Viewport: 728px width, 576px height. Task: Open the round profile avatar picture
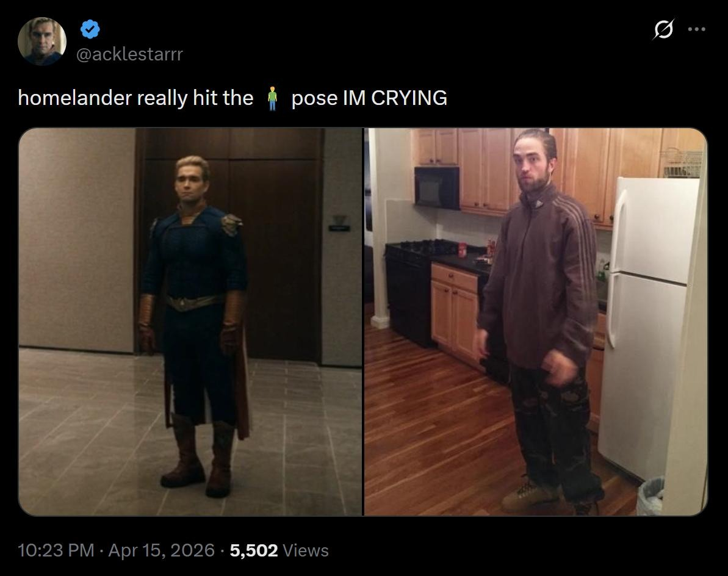41,41
